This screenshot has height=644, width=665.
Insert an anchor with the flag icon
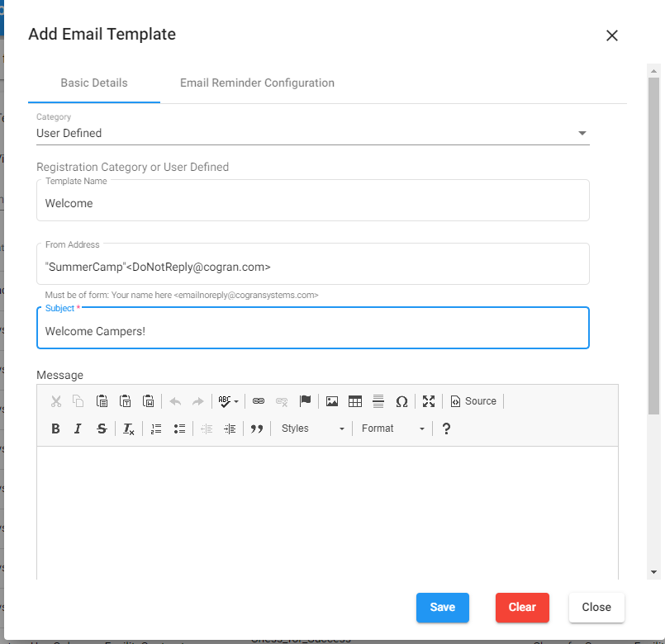pos(305,401)
